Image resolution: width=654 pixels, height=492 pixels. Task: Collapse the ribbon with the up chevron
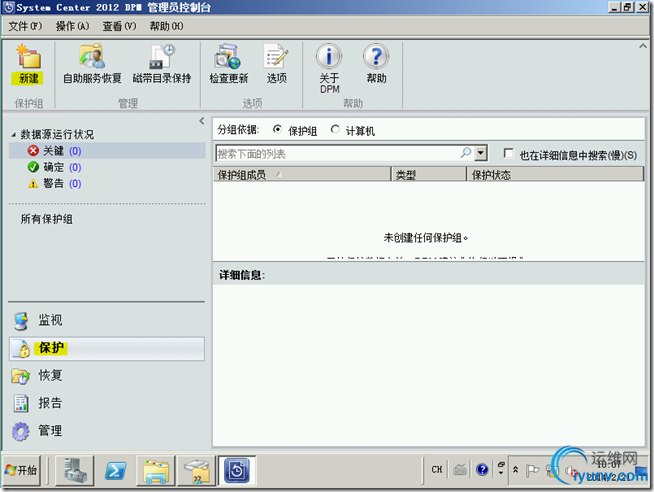click(x=643, y=46)
